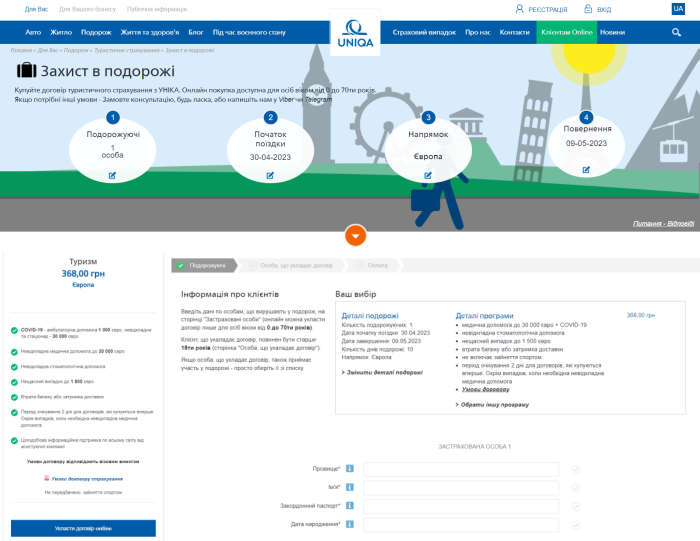700x541 pixels.
Task: Edit the Початок поїздки start date
Action: 270,175
